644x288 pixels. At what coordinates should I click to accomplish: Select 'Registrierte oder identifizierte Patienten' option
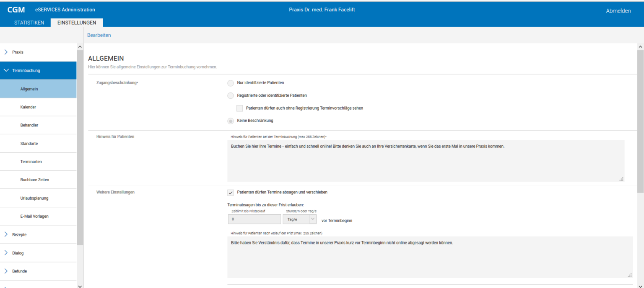[x=230, y=95]
